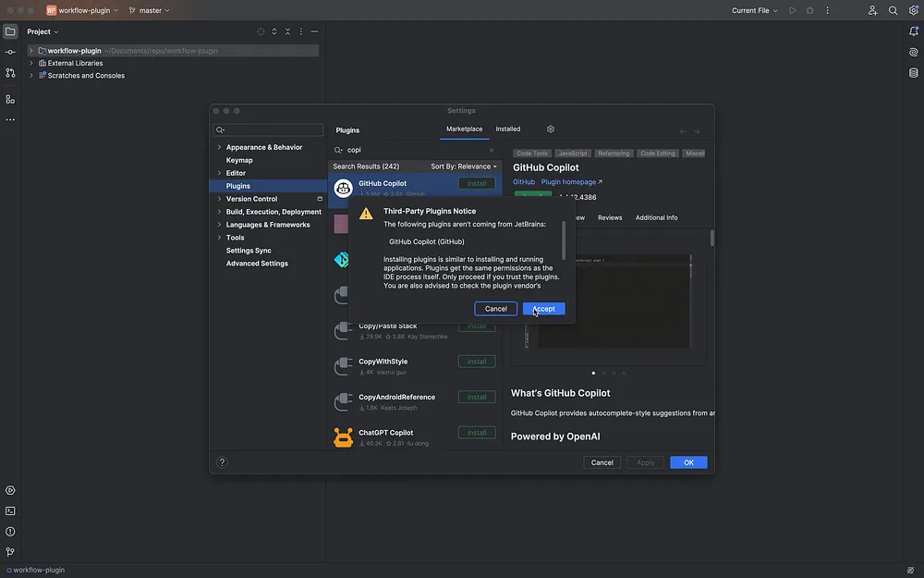Install the CopyAndroidReference plugin
924x578 pixels.
click(x=477, y=397)
